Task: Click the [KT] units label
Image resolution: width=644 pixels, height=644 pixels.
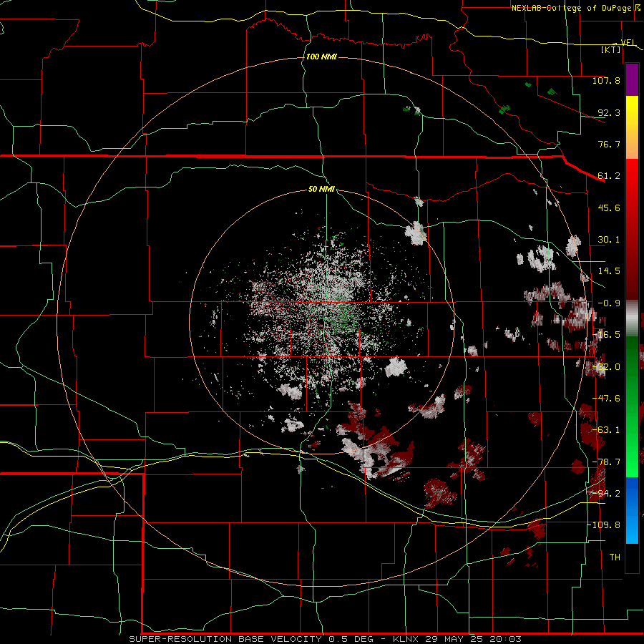Action: pyautogui.click(x=611, y=49)
